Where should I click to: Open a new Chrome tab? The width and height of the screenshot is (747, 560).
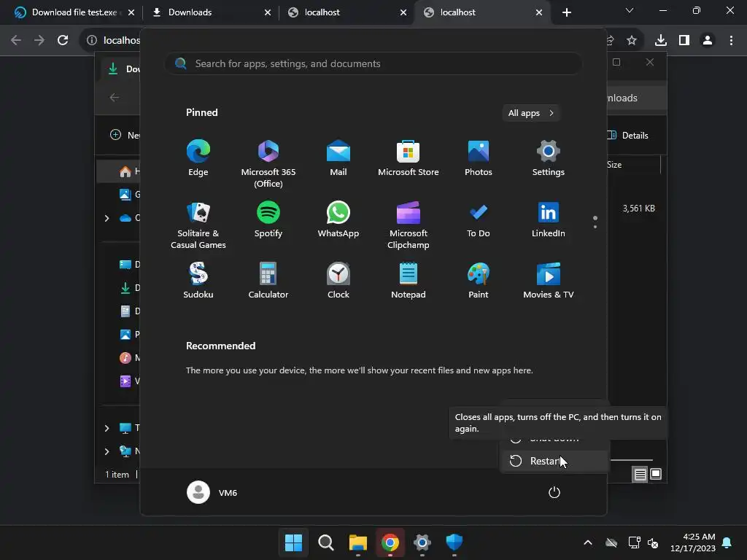click(566, 12)
